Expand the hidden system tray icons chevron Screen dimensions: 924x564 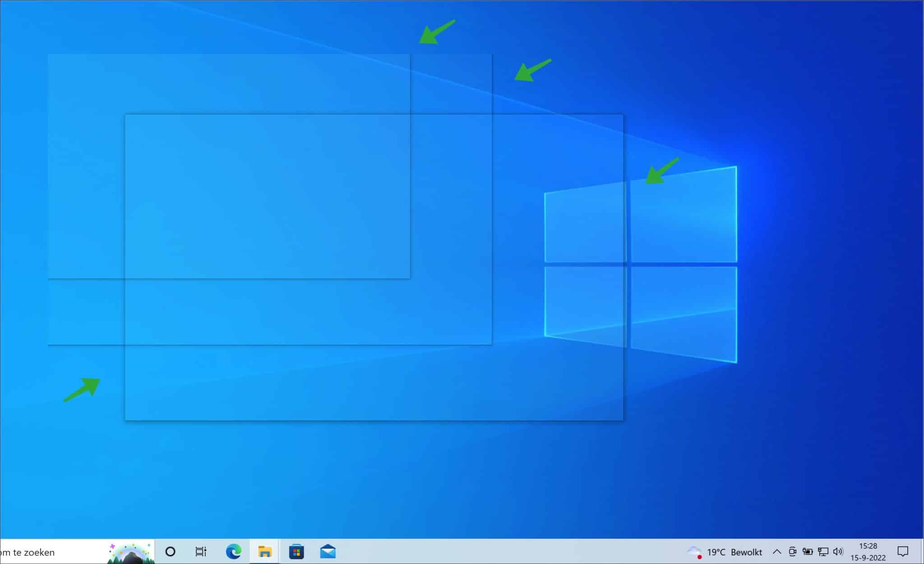(x=777, y=552)
